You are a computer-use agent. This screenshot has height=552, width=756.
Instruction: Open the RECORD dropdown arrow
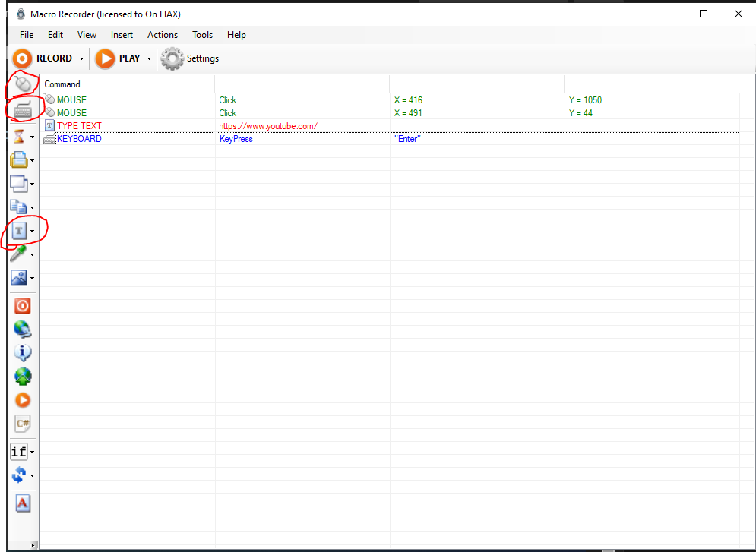pos(81,58)
